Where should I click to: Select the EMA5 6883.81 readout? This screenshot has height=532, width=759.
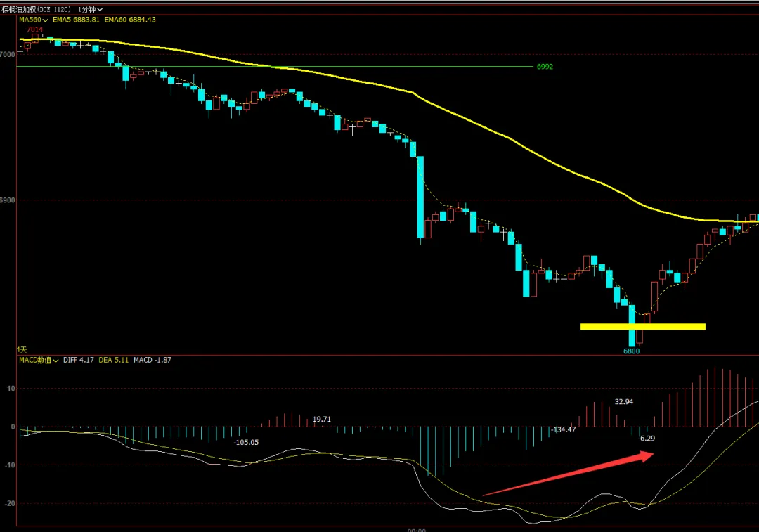[x=76, y=20]
